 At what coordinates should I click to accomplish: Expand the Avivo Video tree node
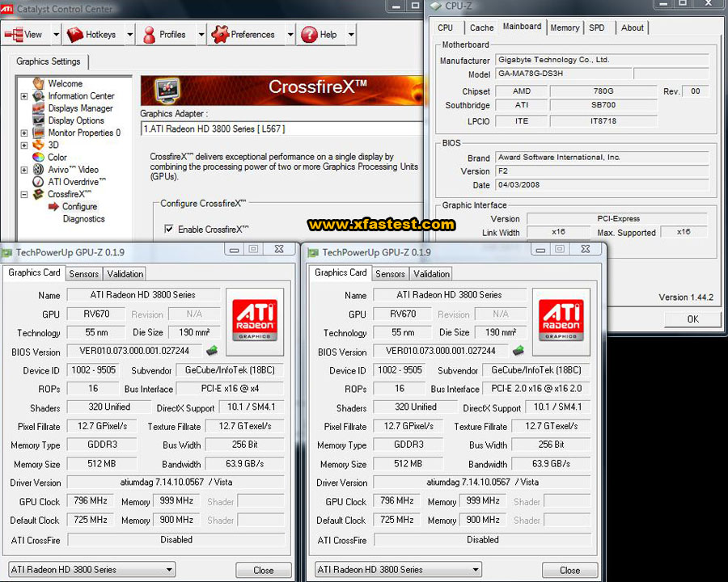(24, 170)
